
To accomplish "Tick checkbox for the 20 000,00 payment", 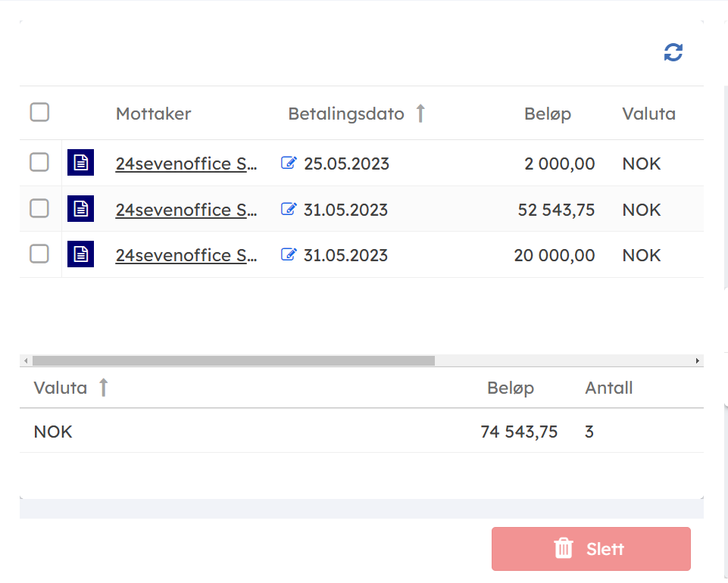I will pyautogui.click(x=39, y=254).
